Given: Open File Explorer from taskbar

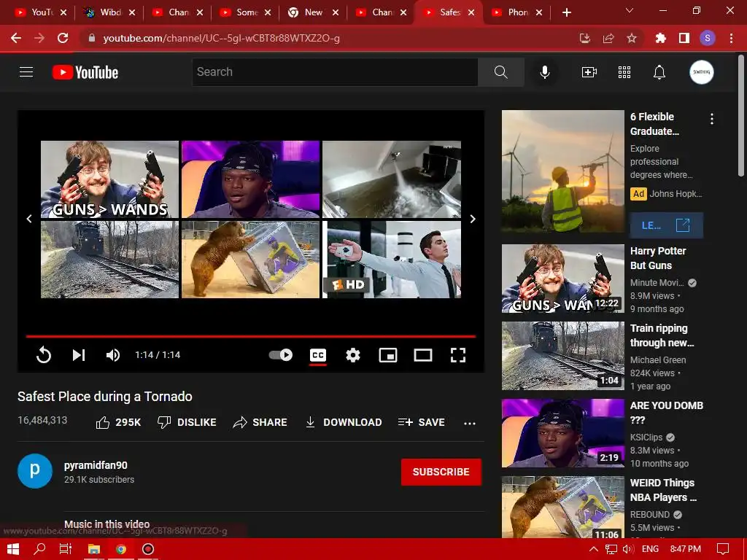Looking at the screenshot, I should click(x=94, y=549).
